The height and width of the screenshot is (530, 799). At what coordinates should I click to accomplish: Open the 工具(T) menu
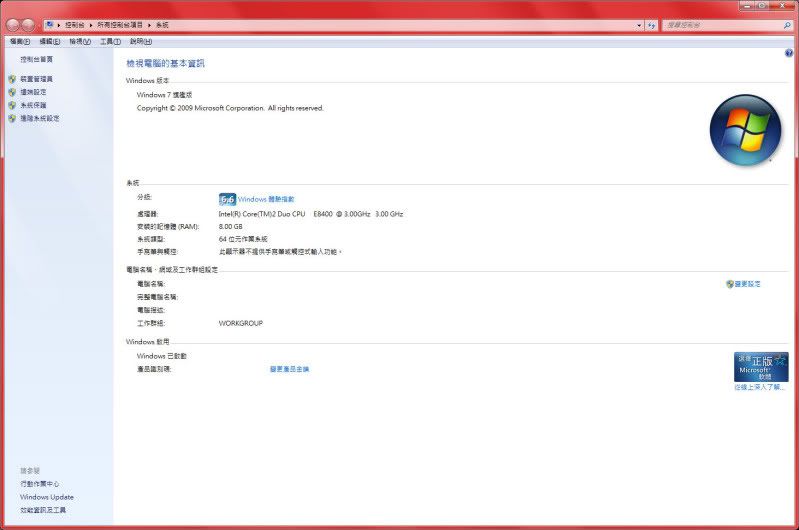pyautogui.click(x=110, y=41)
